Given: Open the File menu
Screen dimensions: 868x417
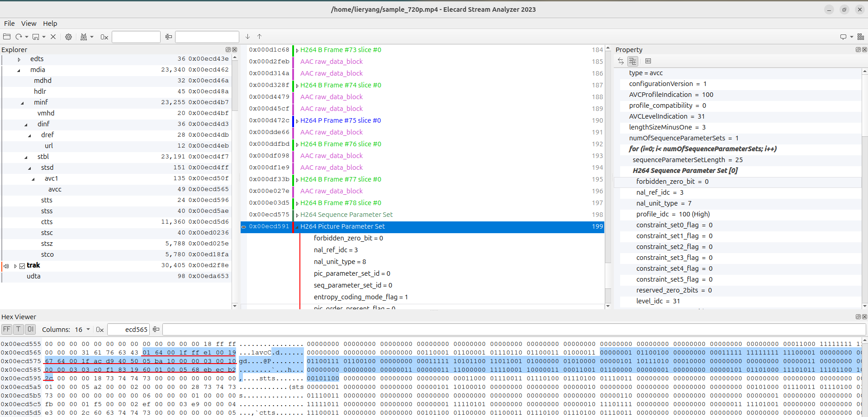Looking at the screenshot, I should [x=9, y=24].
